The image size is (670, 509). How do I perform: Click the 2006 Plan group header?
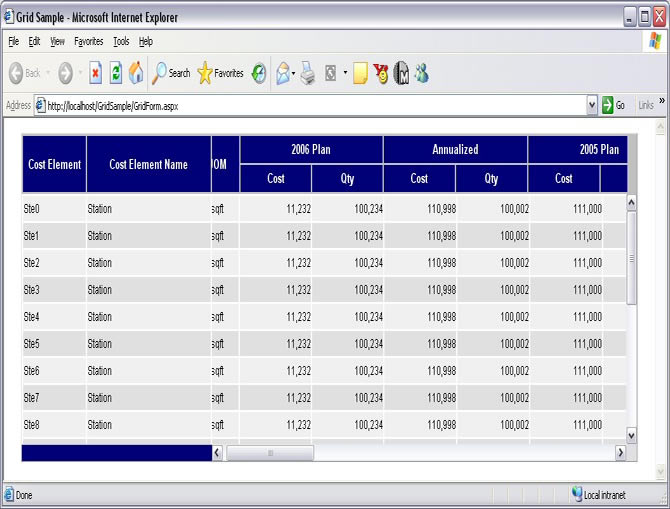tap(311, 150)
